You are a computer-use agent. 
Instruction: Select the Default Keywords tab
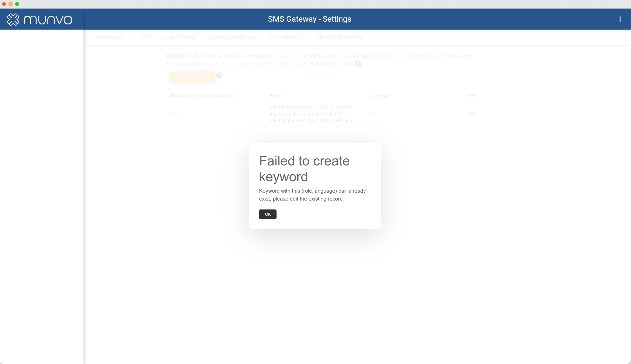(x=339, y=37)
